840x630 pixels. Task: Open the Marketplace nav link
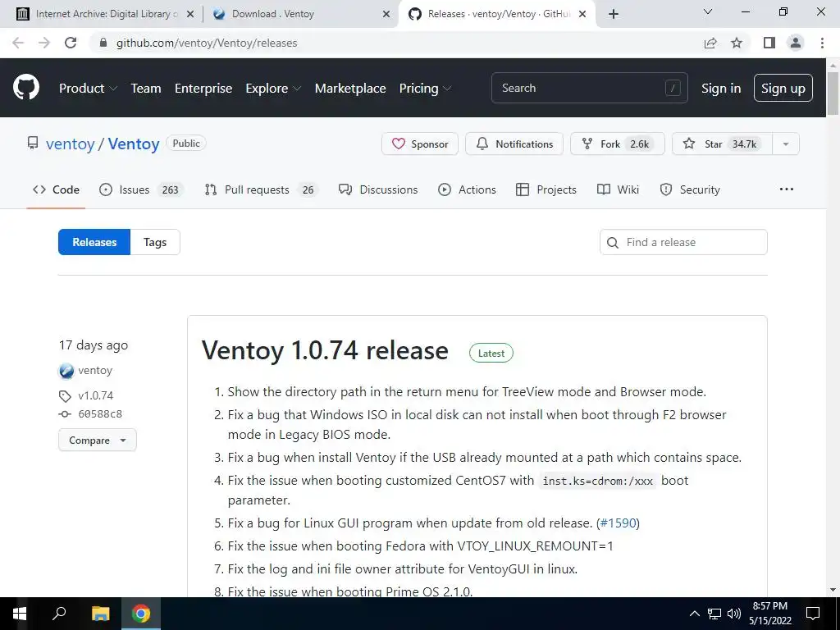[x=350, y=88]
